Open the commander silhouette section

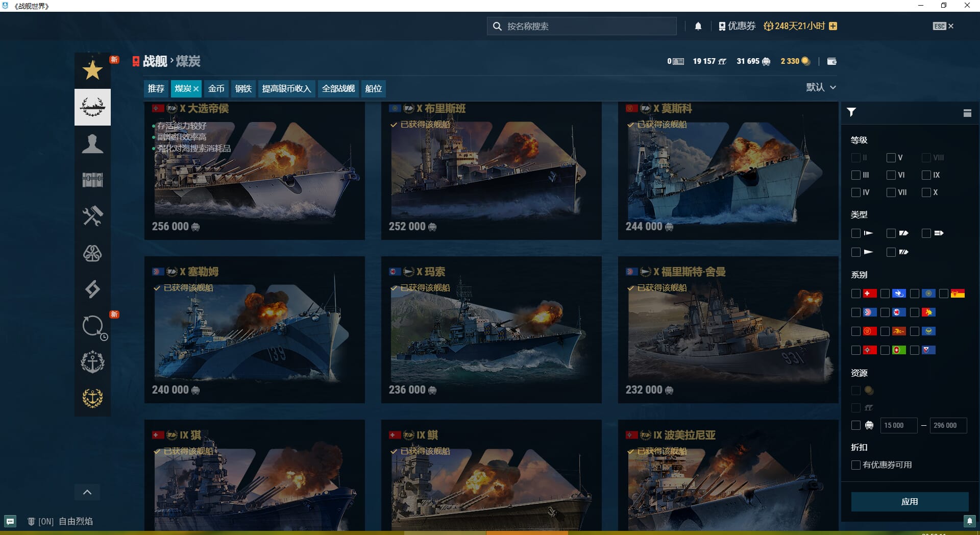coord(92,144)
